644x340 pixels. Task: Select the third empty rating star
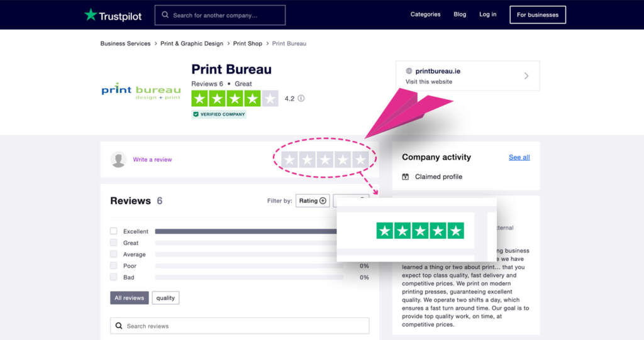[x=325, y=160]
